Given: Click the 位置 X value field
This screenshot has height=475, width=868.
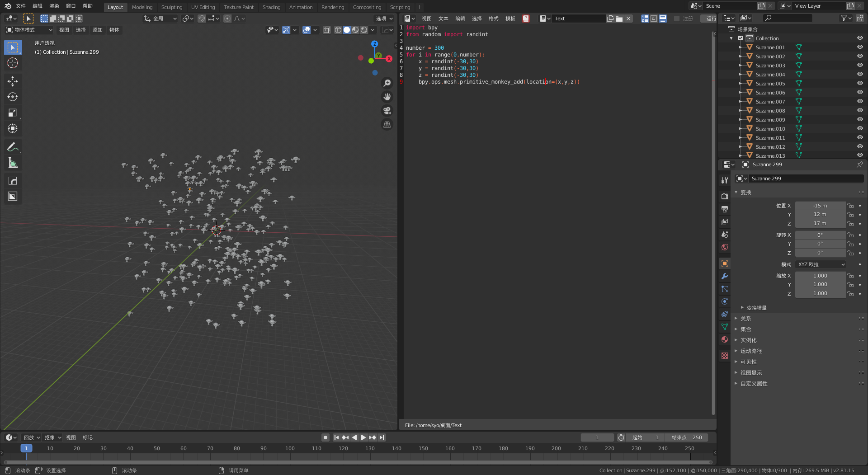Looking at the screenshot, I should point(820,206).
